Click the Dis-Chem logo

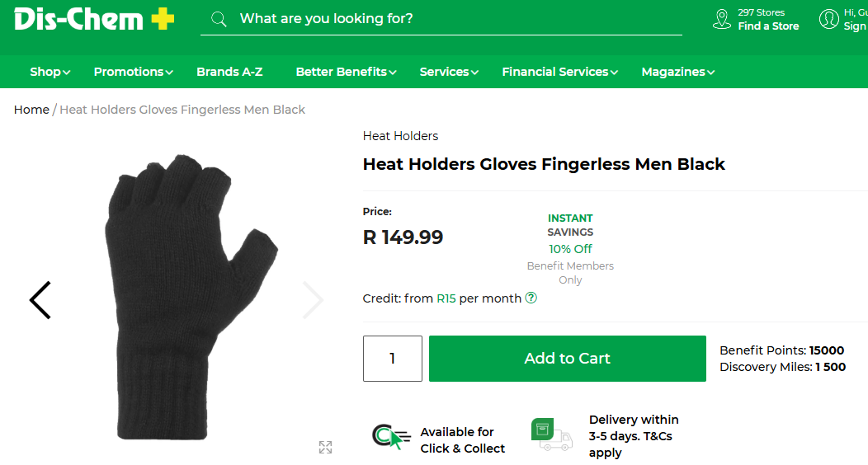(x=94, y=19)
